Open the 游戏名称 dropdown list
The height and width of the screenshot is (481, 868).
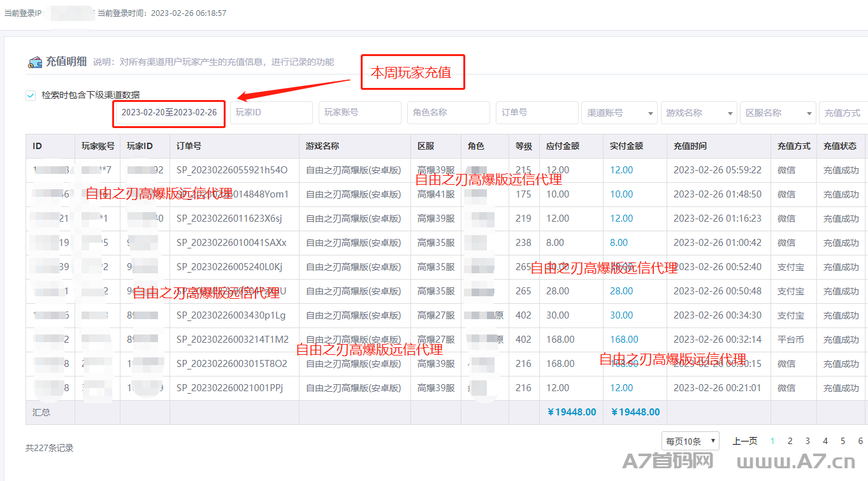pos(698,113)
